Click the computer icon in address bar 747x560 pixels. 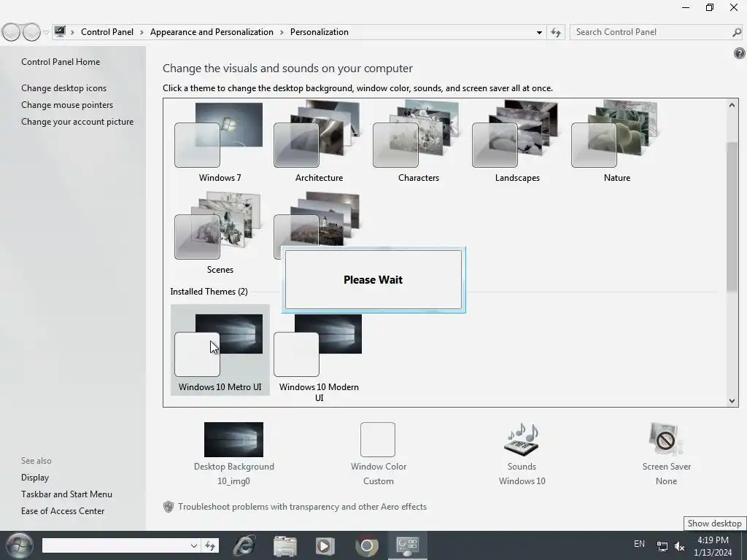(x=60, y=32)
